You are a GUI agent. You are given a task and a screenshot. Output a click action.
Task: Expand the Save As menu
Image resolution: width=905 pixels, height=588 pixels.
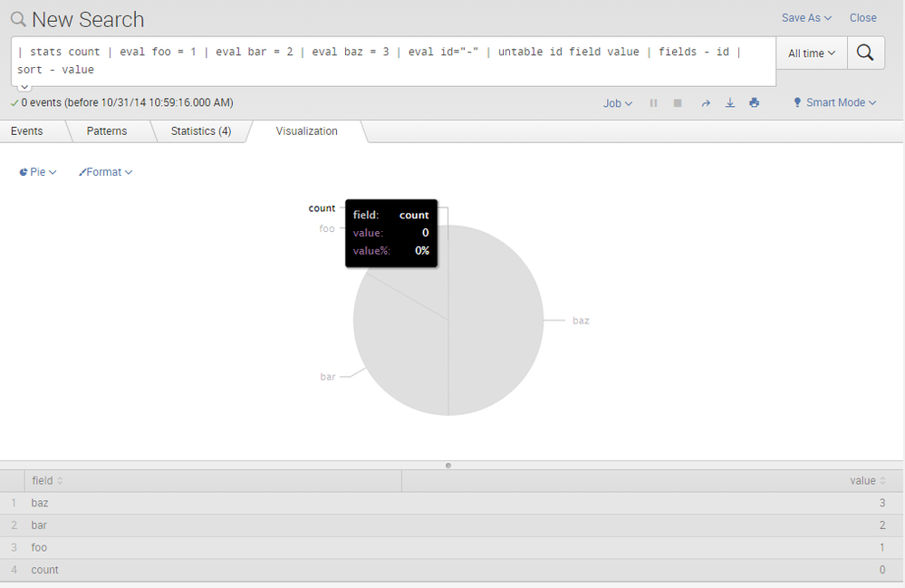tap(806, 18)
